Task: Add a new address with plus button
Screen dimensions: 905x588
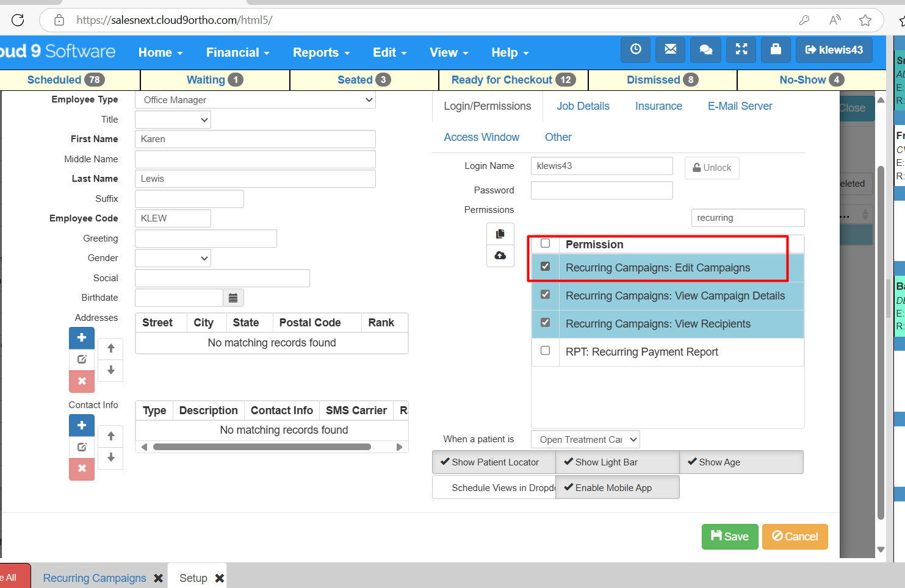Action: (82, 337)
